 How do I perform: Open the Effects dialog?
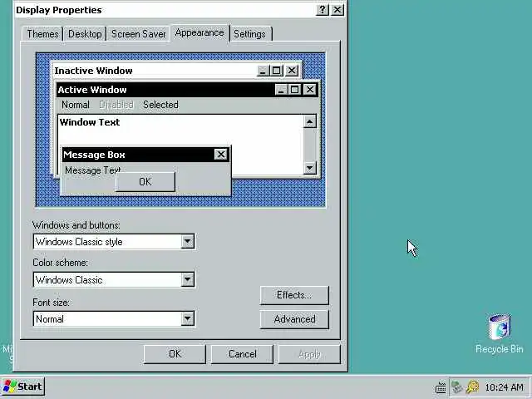pos(294,295)
